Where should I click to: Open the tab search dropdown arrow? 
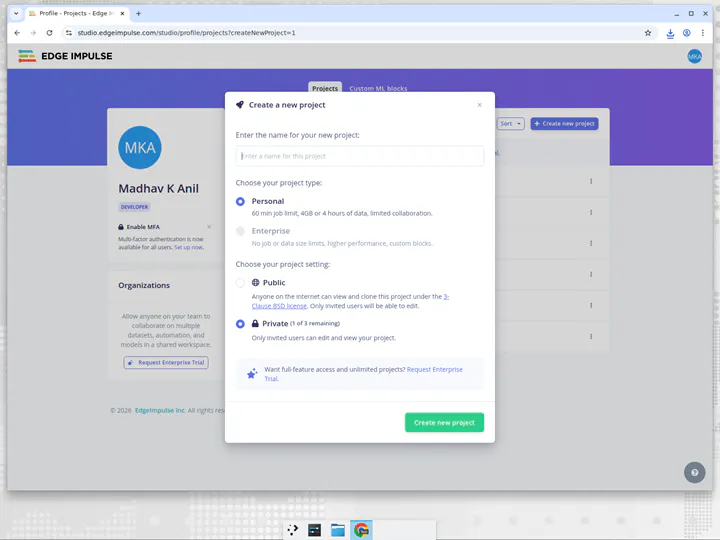(16, 13)
